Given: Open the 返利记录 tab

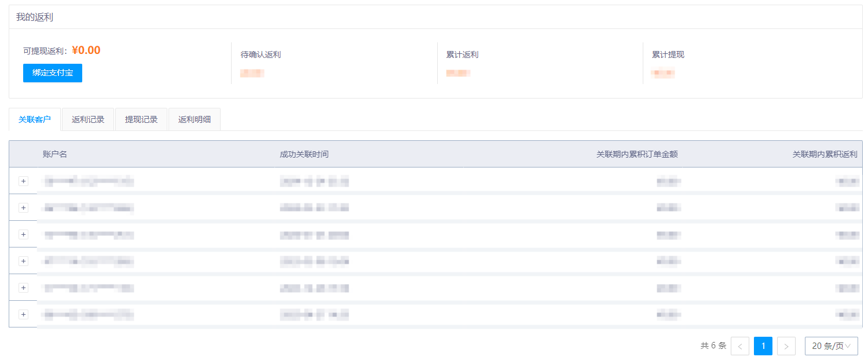Looking at the screenshot, I should (x=88, y=119).
